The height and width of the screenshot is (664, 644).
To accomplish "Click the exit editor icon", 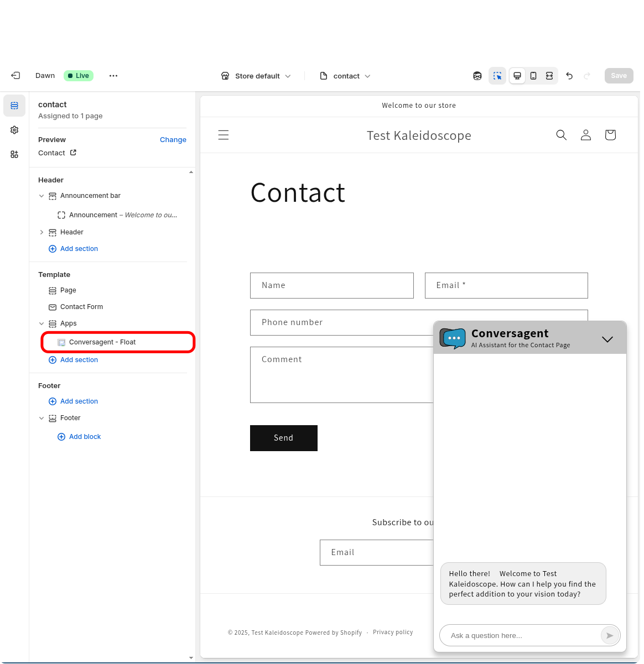I will pos(15,76).
